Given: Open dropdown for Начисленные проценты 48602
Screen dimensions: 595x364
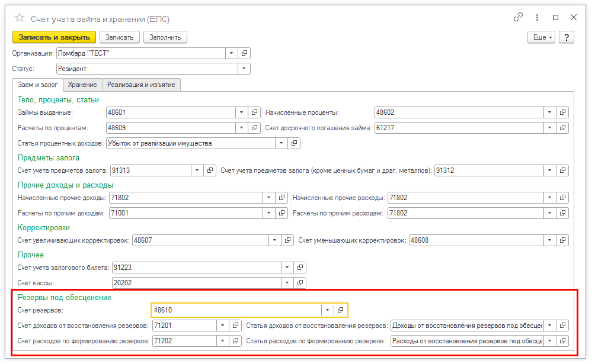Looking at the screenshot, I should pyautogui.click(x=549, y=112).
